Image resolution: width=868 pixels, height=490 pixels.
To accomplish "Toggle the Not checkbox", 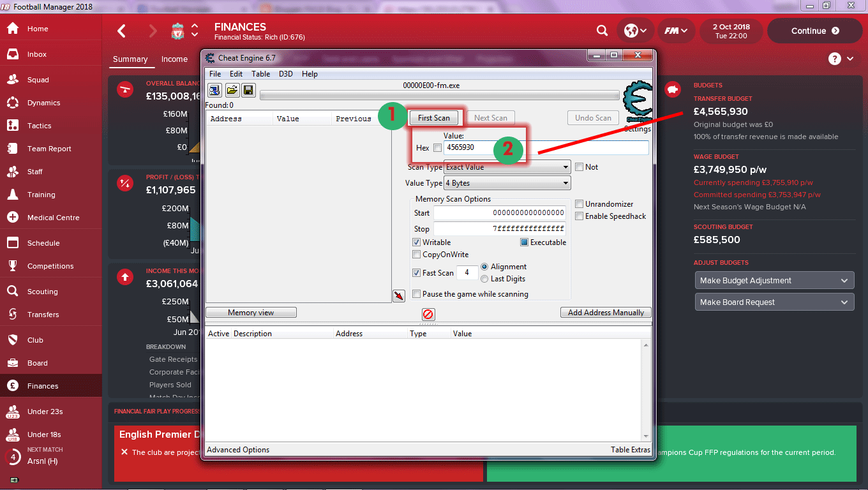I will (579, 167).
